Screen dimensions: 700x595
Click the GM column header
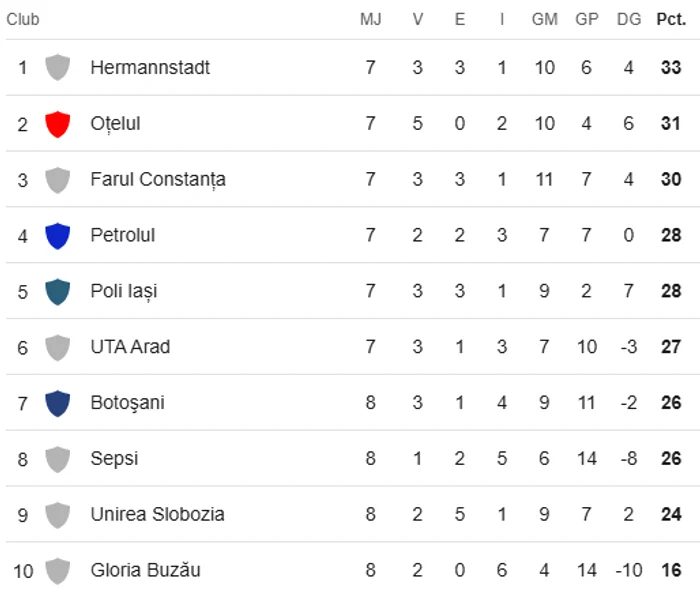point(545,19)
